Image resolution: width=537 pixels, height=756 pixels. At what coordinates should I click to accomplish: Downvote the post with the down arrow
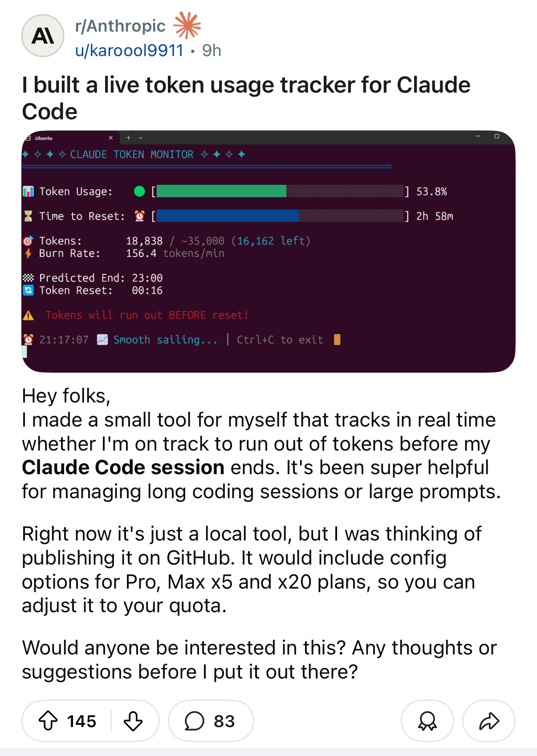tap(133, 721)
